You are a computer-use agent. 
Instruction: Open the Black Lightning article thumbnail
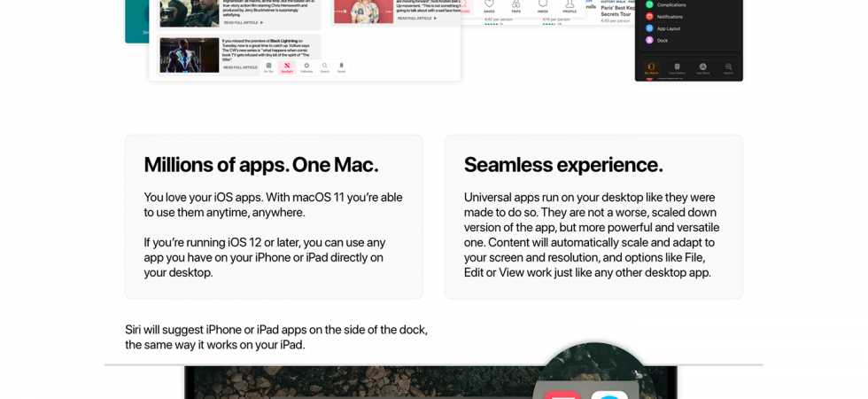[x=190, y=55]
